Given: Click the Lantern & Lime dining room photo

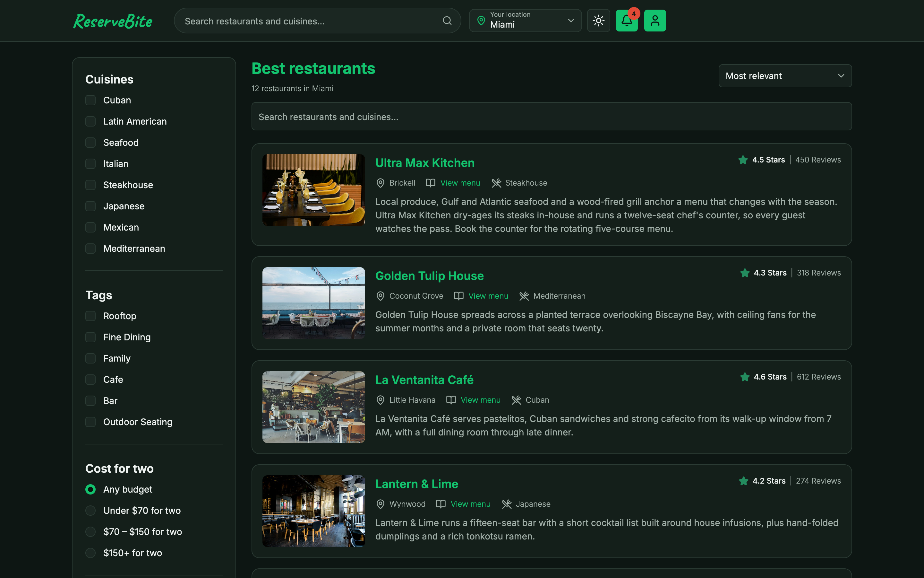Looking at the screenshot, I should (x=313, y=511).
